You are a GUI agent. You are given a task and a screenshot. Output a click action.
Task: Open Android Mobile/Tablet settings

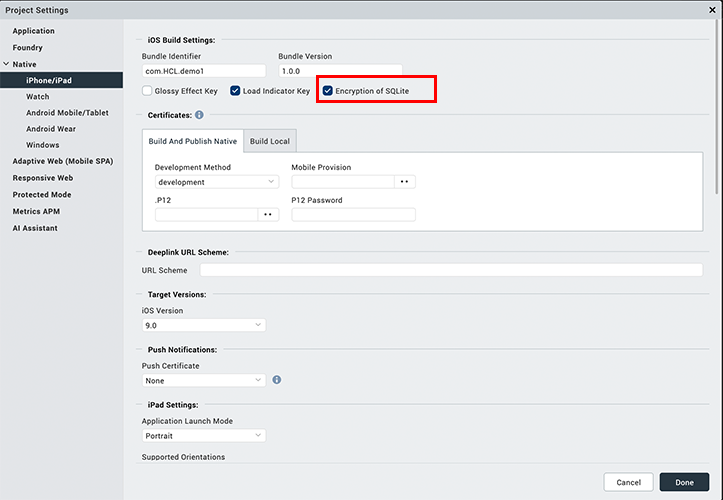coord(67,113)
